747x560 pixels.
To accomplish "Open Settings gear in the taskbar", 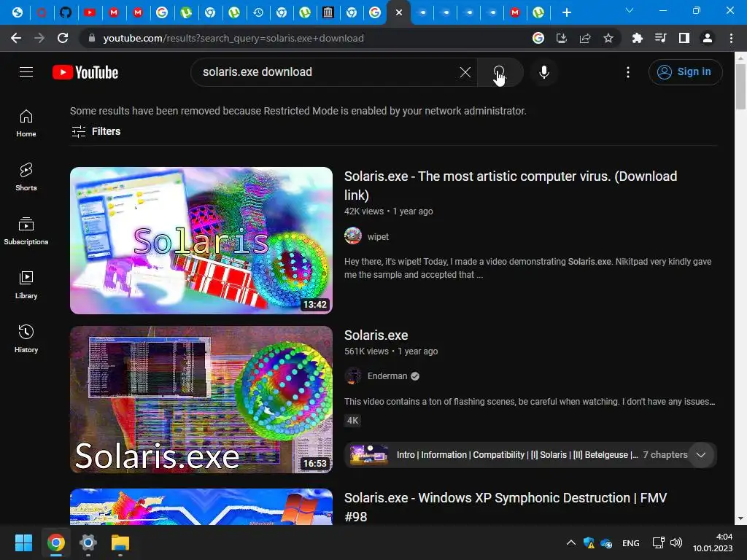I will 88,542.
